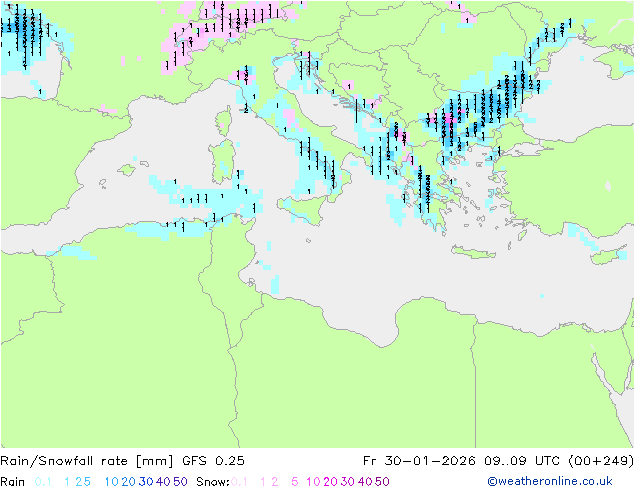Select the Snow legend value 5
Screen dimensions: 634x490
[295, 482]
